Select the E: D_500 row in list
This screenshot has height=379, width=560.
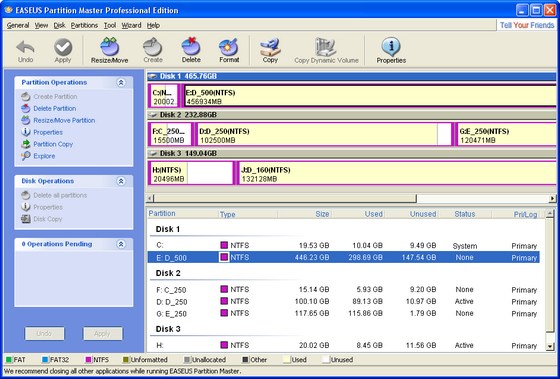tap(344, 258)
